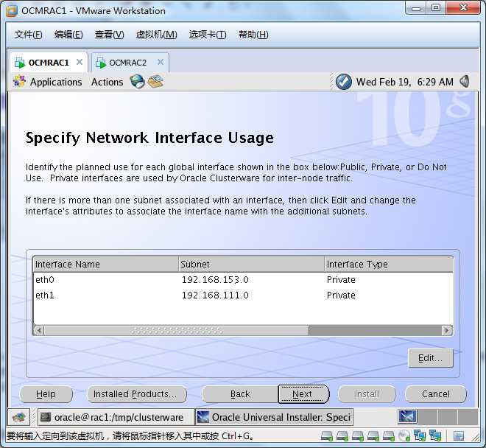The height and width of the screenshot is (448, 486).
Task: Click the VMware Workstation title bar icon
Action: click(x=12, y=11)
